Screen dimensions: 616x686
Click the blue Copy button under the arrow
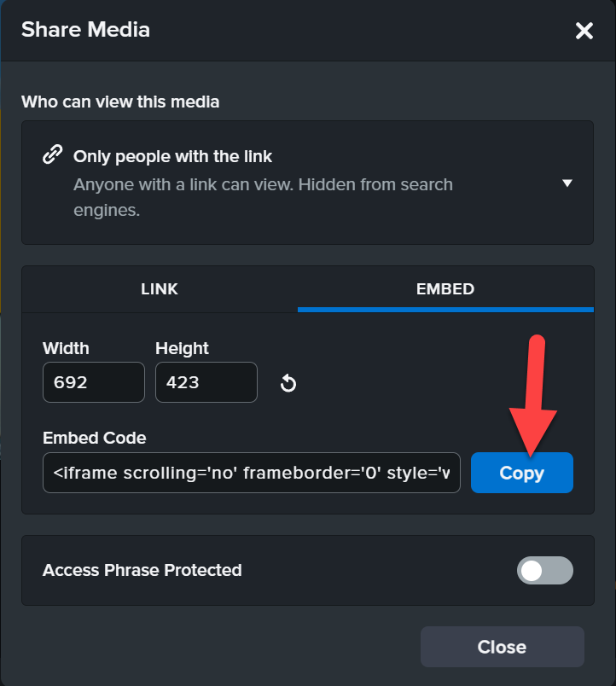(x=521, y=473)
